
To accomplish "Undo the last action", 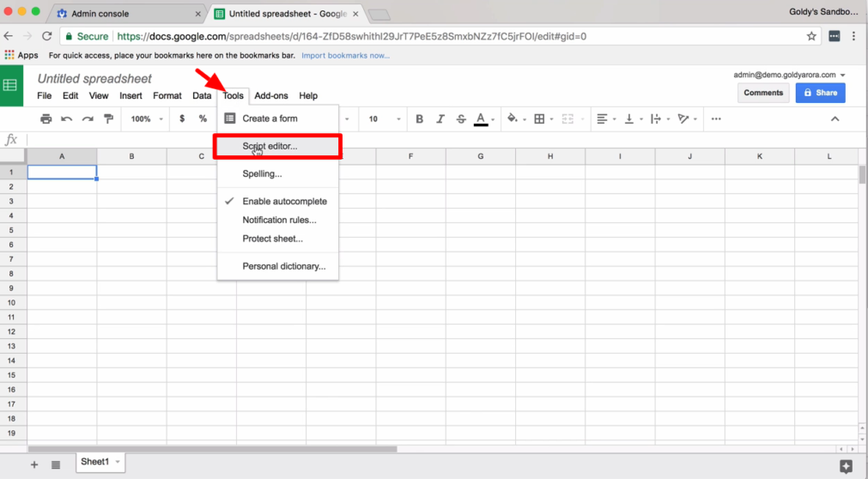I will coord(66,118).
